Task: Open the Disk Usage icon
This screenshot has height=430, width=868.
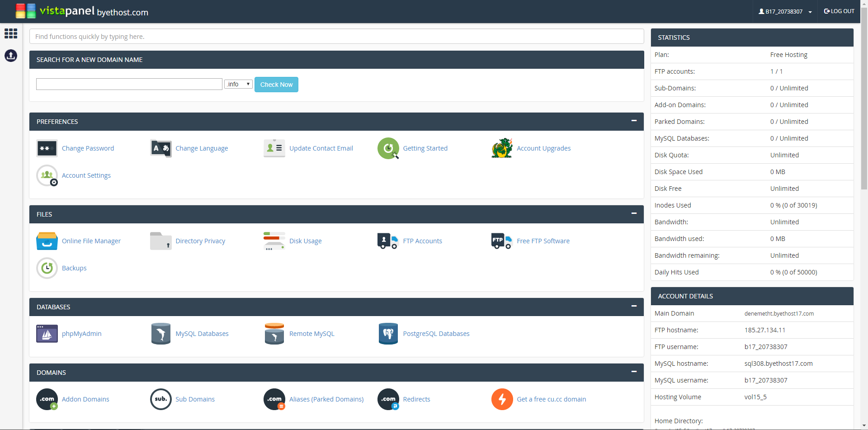Action: [274, 241]
